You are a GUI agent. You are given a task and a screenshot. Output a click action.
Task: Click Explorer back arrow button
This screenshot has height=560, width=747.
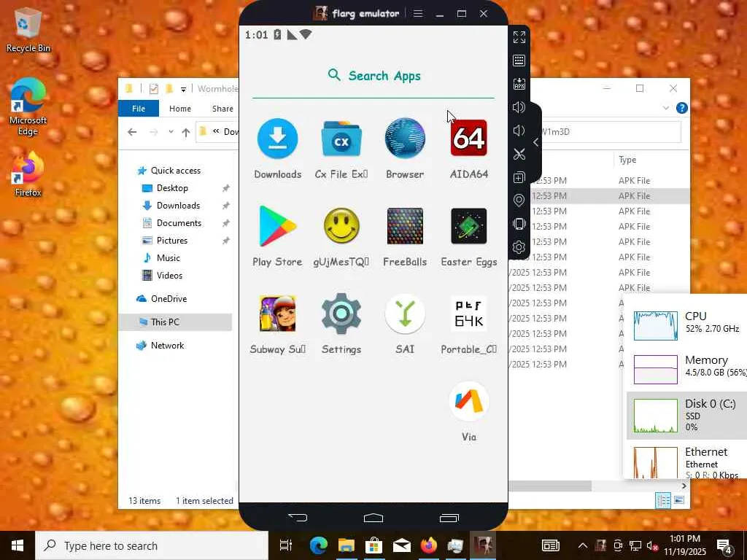pyautogui.click(x=133, y=132)
